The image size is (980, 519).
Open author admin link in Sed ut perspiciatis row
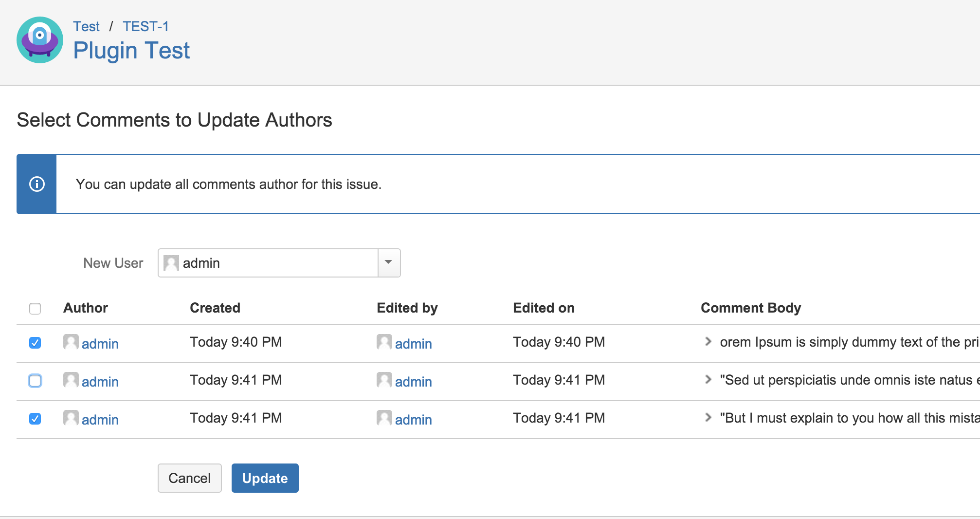100,382
